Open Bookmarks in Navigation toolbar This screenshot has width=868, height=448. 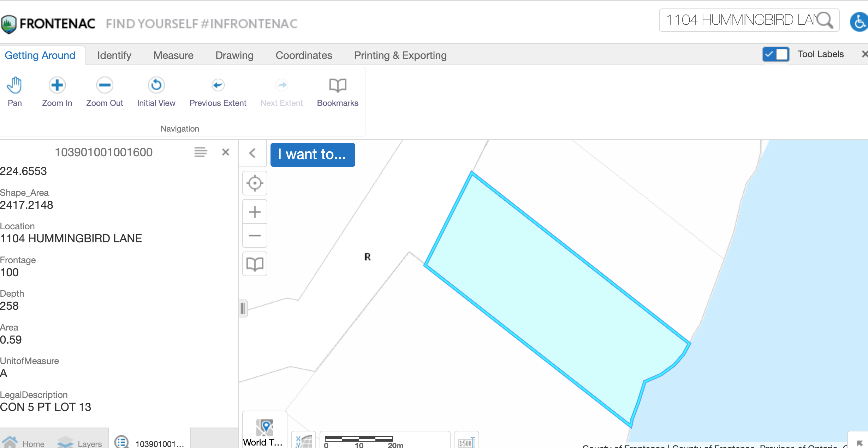(x=338, y=91)
